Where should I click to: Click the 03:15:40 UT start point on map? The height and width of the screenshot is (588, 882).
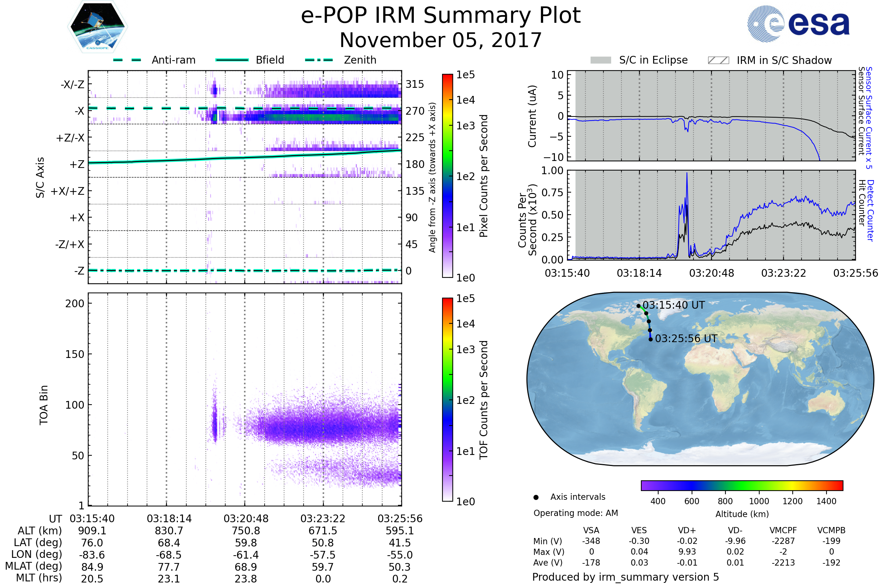639,306
